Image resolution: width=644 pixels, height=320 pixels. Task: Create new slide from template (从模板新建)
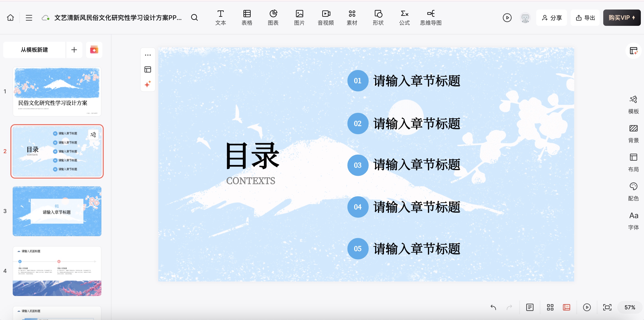click(x=34, y=50)
